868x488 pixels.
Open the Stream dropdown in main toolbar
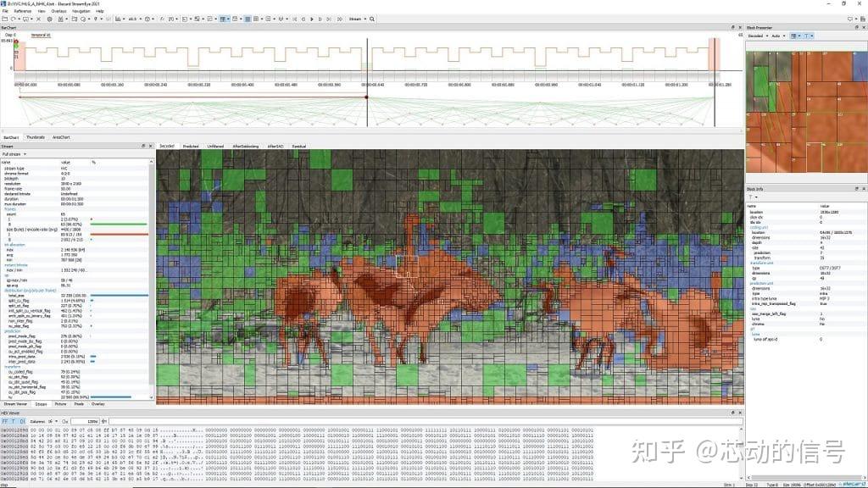pos(357,19)
